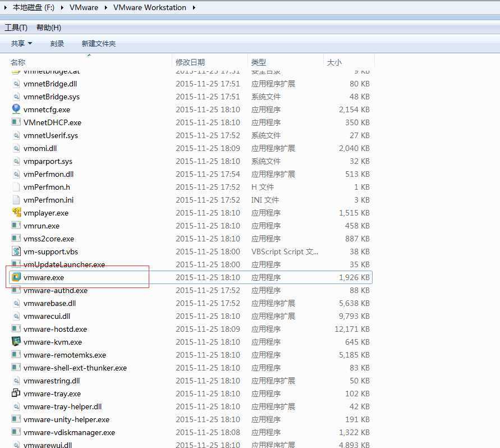Click the vmware-hostd.exe file icon
This screenshot has width=500, height=448.
tap(16, 328)
